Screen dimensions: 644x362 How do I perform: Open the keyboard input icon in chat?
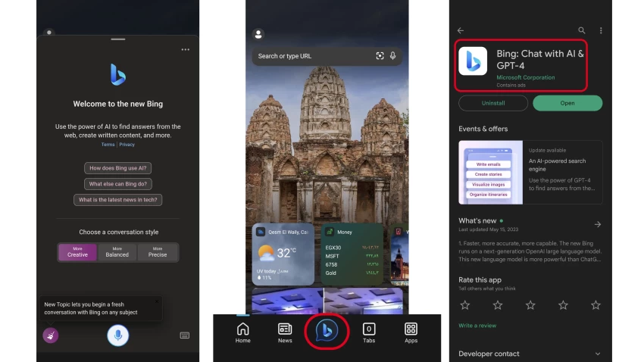click(185, 335)
